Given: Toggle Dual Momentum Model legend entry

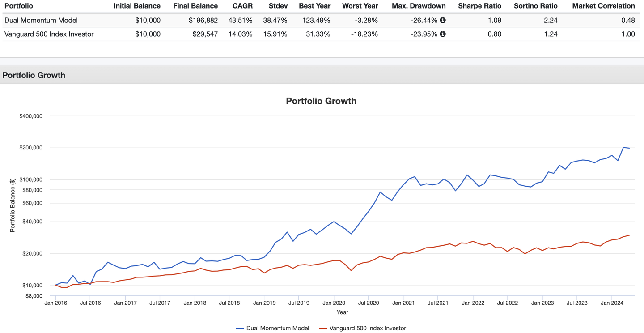Looking at the screenshot, I should (273, 328).
